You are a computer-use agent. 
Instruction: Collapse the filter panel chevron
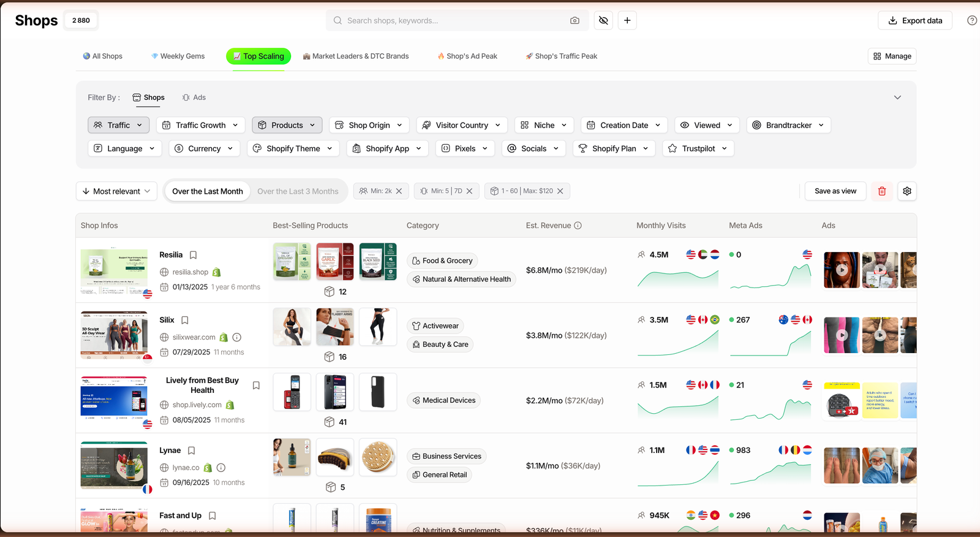pyautogui.click(x=897, y=97)
